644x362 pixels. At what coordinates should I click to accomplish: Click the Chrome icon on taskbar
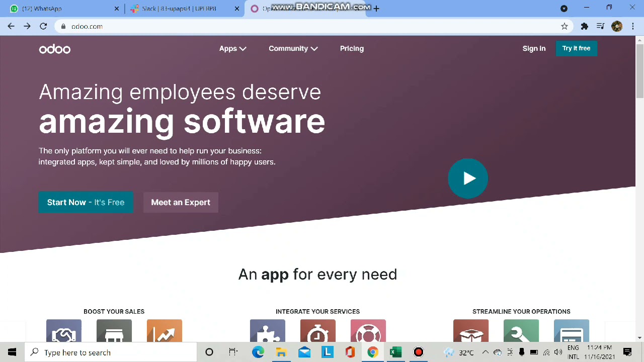tap(373, 352)
